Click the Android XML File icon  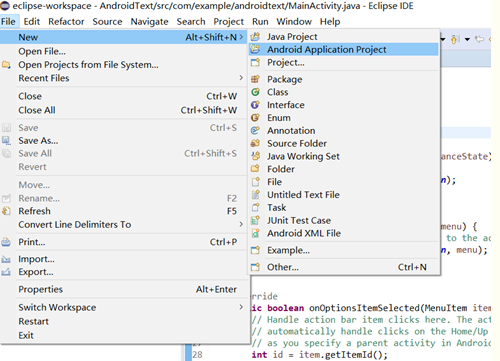coord(255,233)
